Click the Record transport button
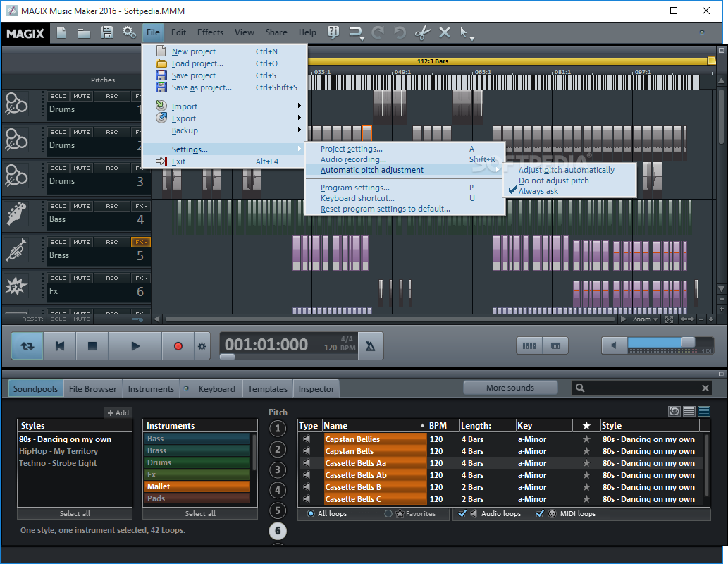The width and height of the screenshot is (728, 564). click(178, 346)
